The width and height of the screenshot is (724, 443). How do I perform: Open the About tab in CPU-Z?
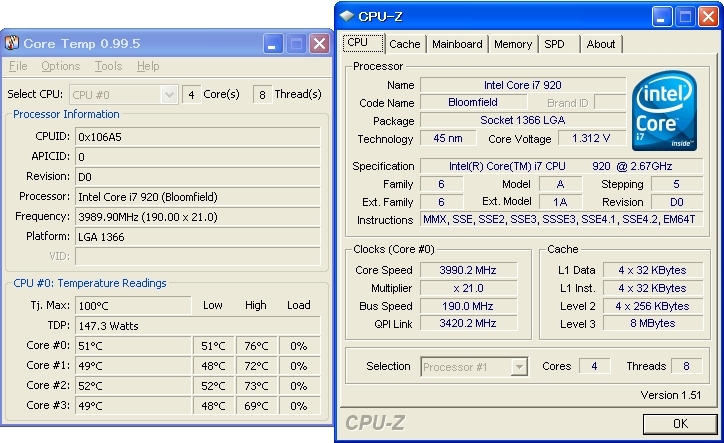click(601, 44)
